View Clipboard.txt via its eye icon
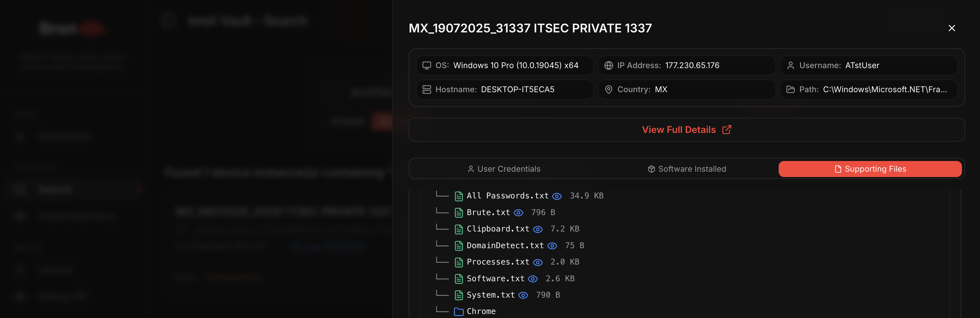 click(537, 229)
